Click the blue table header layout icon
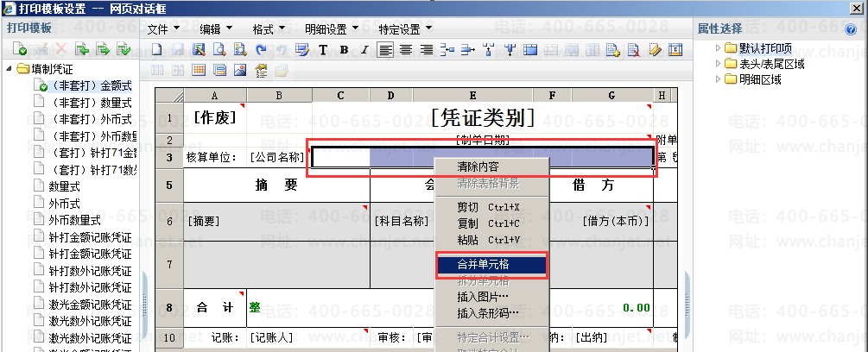 click(530, 50)
